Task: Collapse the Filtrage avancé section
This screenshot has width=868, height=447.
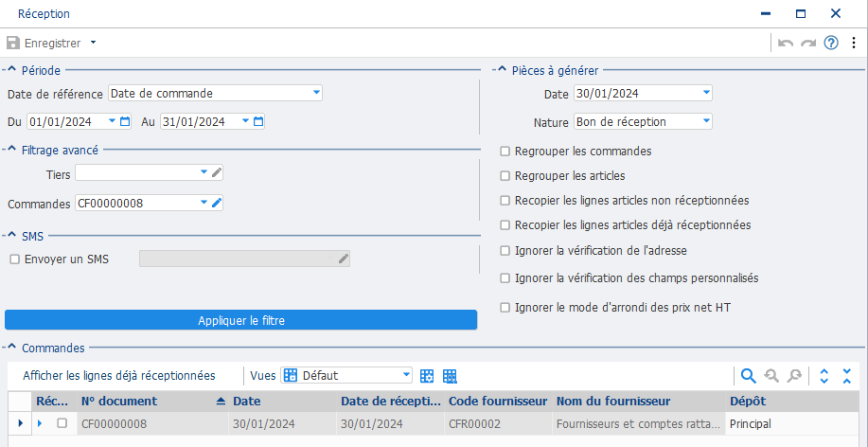Action: point(12,150)
